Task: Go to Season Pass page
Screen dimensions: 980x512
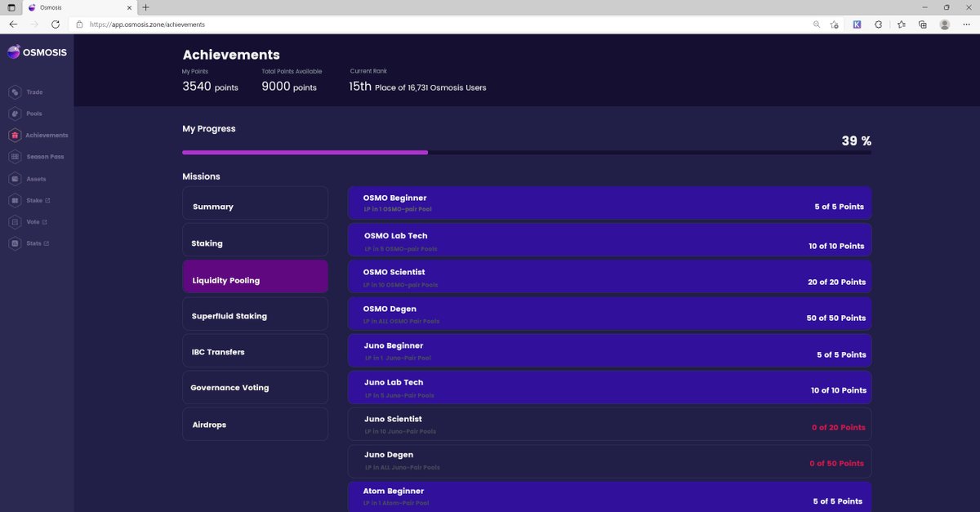Action: (45, 157)
